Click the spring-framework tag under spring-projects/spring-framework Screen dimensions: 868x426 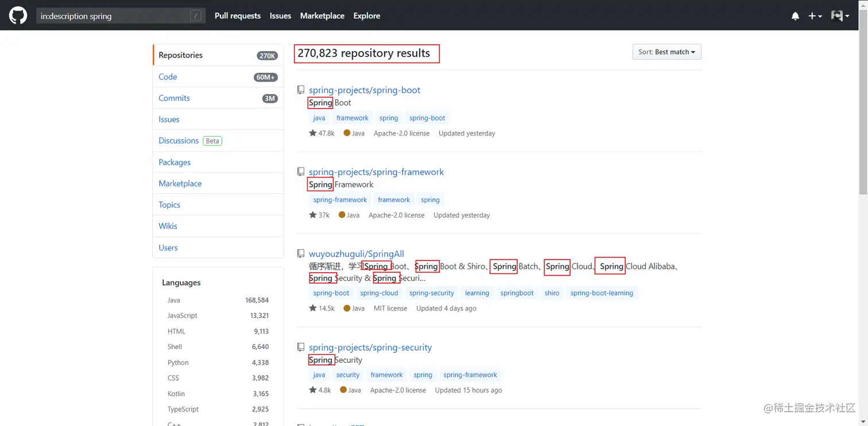coord(340,200)
